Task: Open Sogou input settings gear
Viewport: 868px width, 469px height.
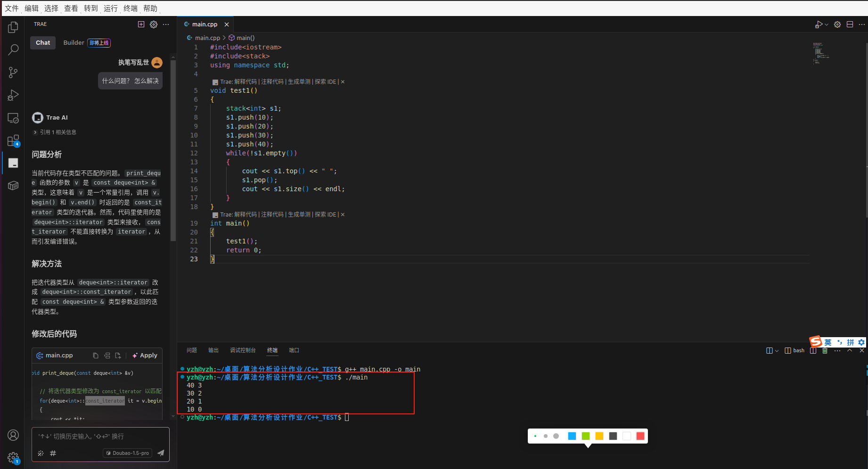Action: (861, 342)
